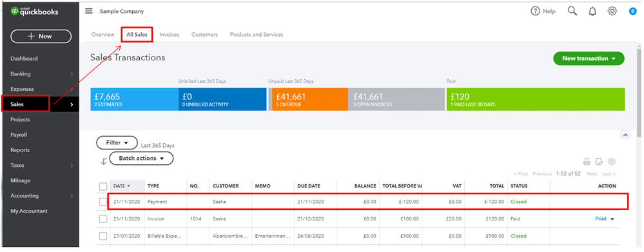Open Projects in the sidebar
The image size is (644, 252).
point(20,119)
